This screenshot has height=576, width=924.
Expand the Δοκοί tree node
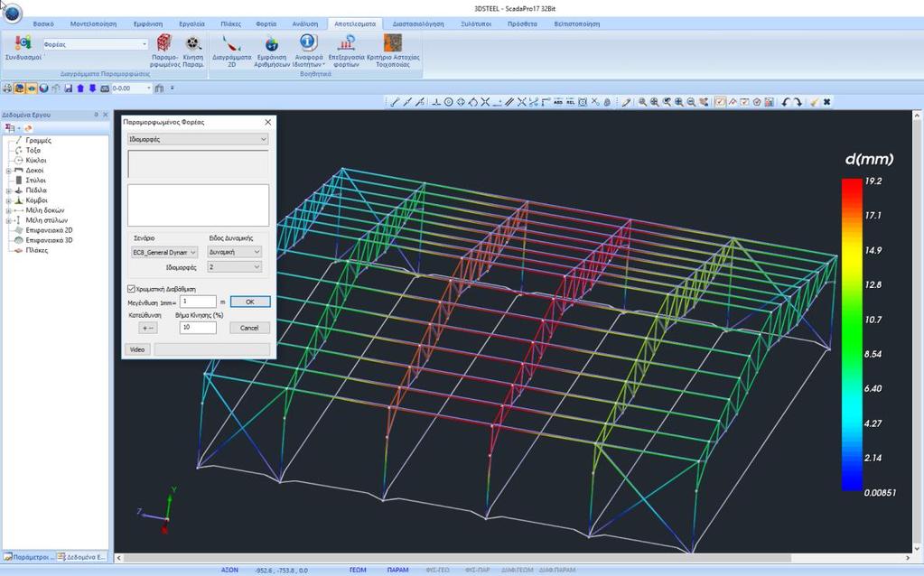[9, 171]
